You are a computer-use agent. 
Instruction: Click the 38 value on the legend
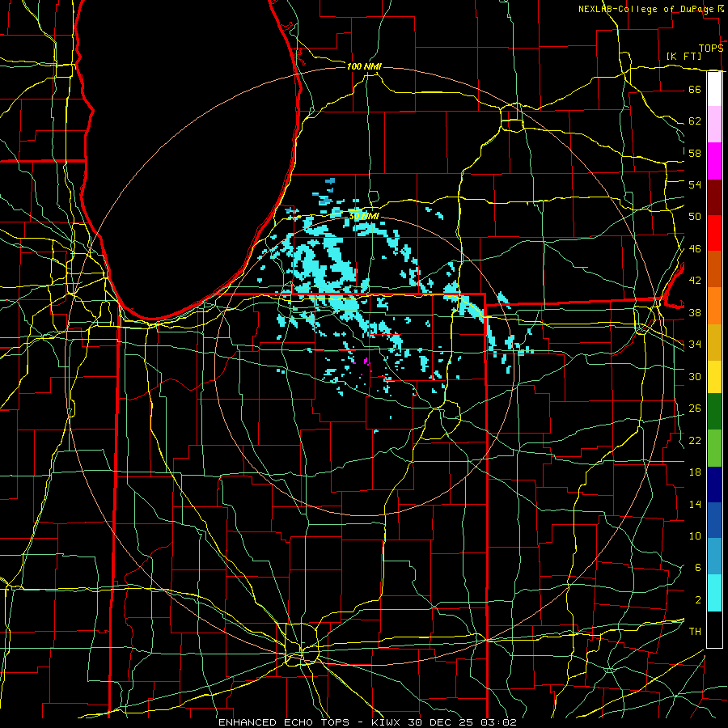[695, 312]
